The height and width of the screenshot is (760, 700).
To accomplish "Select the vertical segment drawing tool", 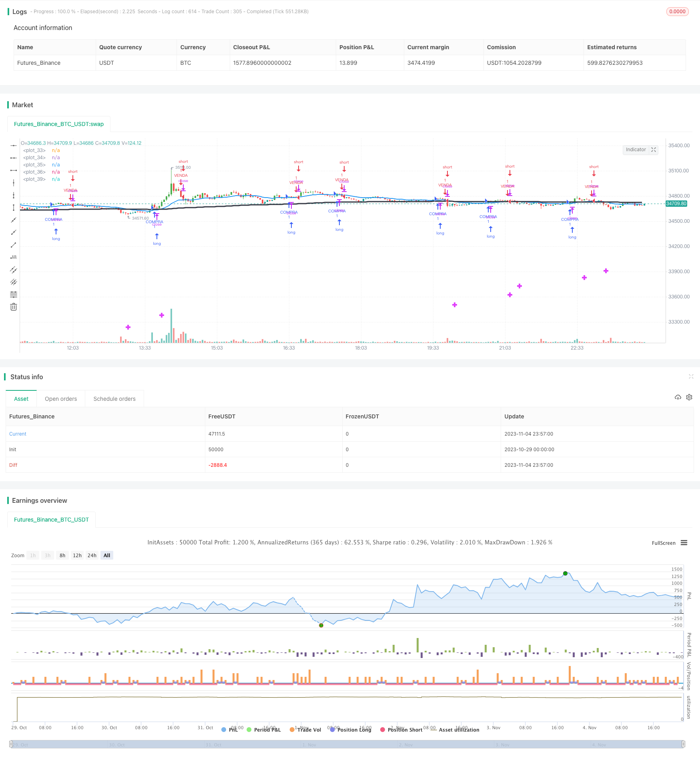I will coord(14,208).
